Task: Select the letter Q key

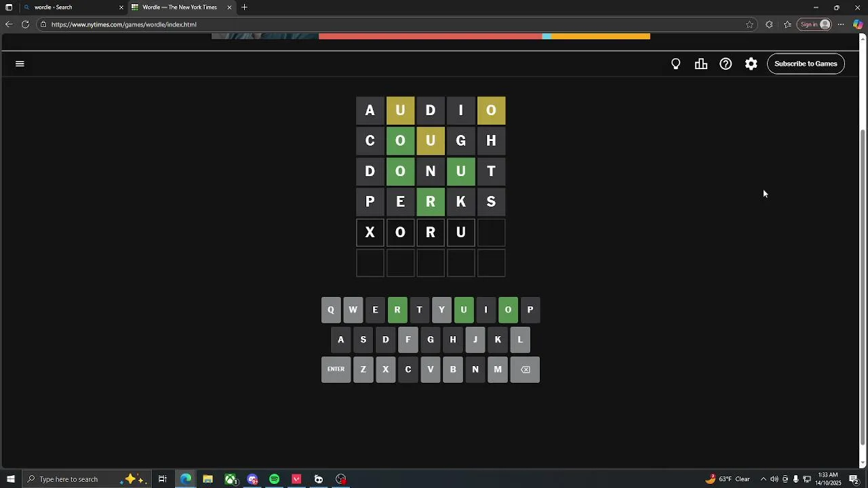Action: [x=331, y=310]
